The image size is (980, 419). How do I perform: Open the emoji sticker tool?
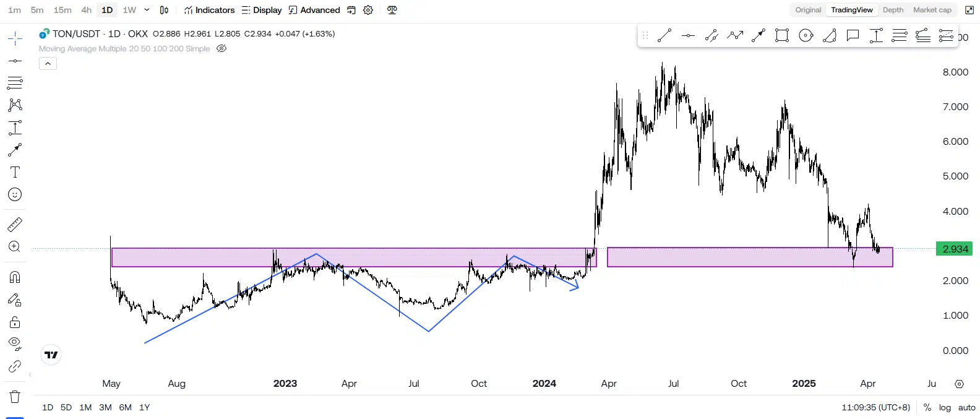pyautogui.click(x=15, y=195)
